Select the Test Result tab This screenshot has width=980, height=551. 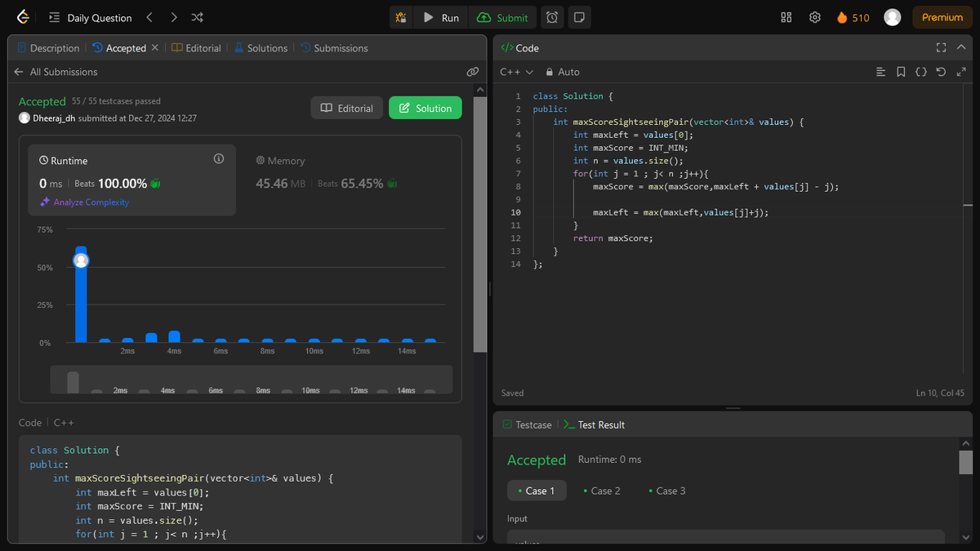click(594, 424)
